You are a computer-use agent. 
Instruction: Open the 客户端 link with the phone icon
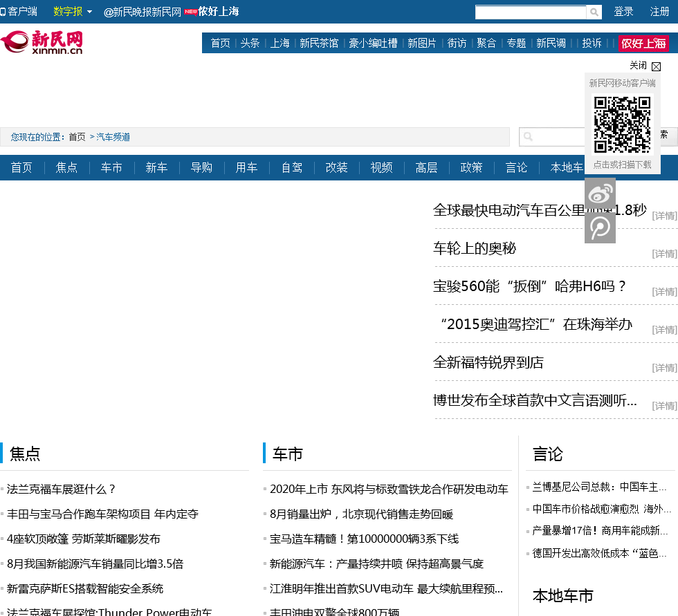(x=19, y=12)
